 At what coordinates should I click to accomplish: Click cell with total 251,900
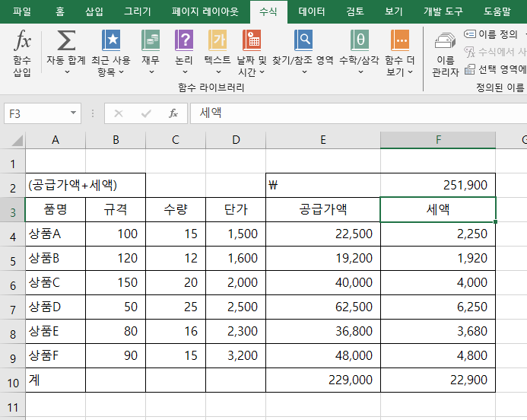click(438, 186)
